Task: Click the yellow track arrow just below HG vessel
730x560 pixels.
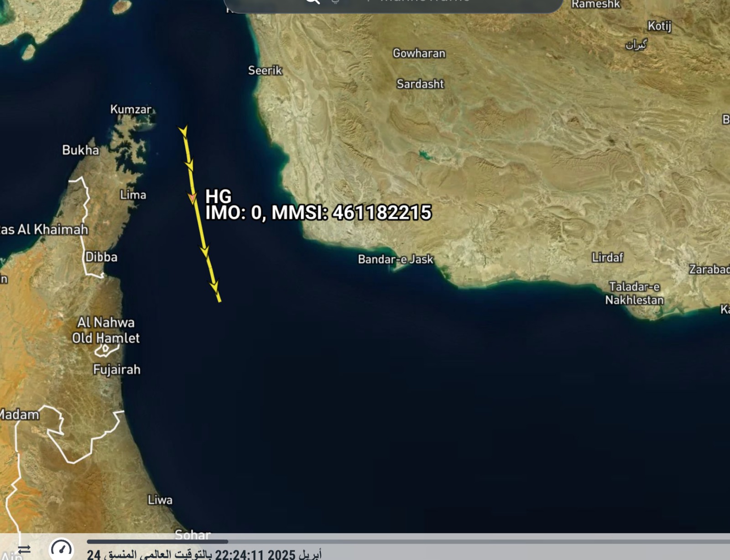Action: tap(205, 251)
